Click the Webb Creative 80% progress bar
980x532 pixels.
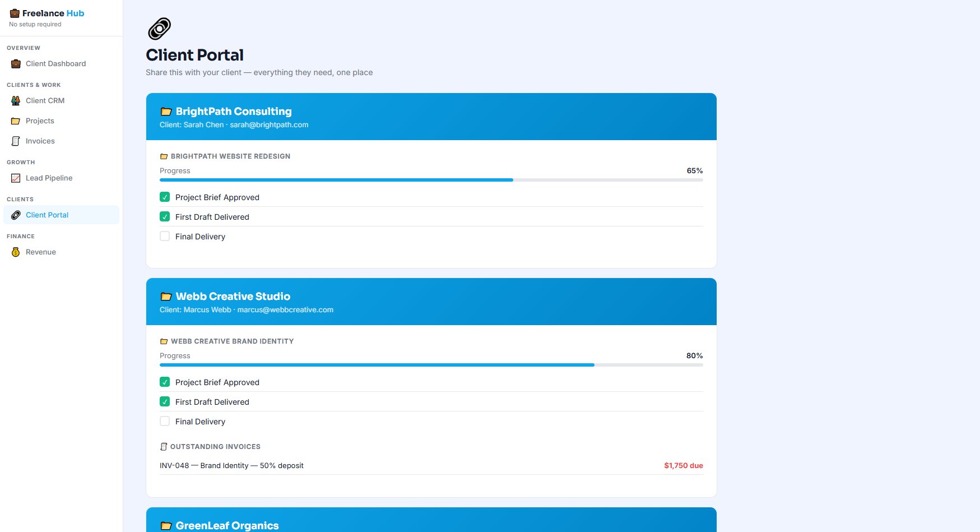[x=431, y=365]
